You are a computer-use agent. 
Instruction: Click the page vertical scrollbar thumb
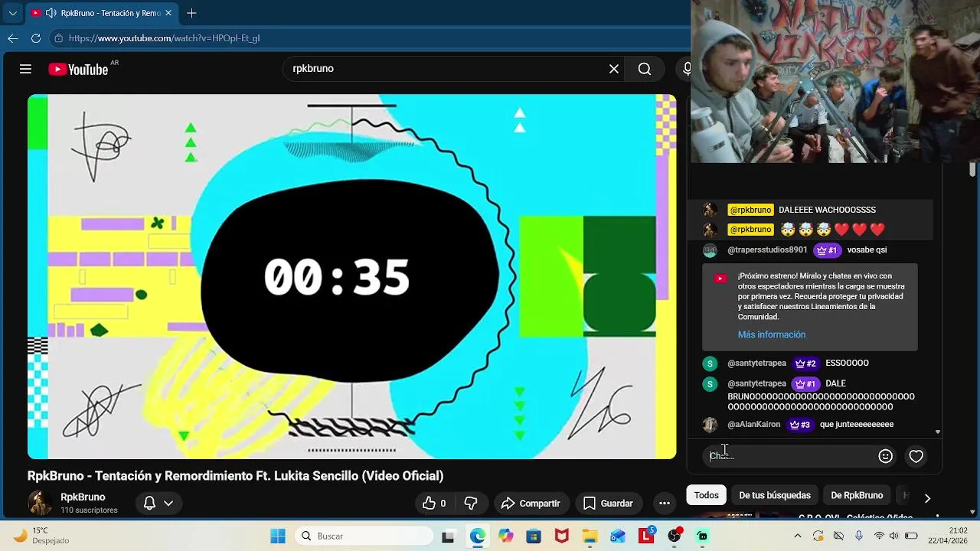[x=972, y=169]
